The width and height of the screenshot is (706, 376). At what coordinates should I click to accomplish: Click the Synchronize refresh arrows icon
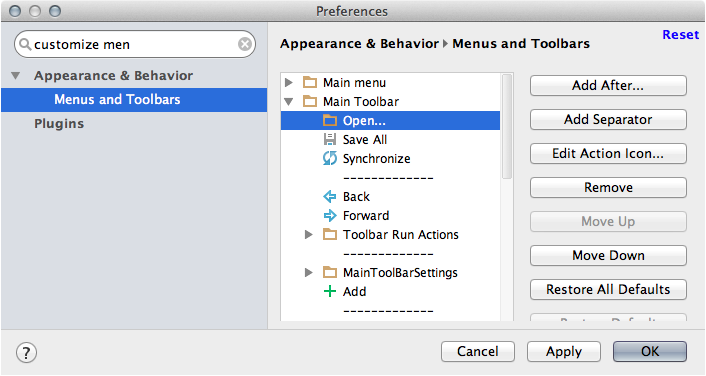330,158
